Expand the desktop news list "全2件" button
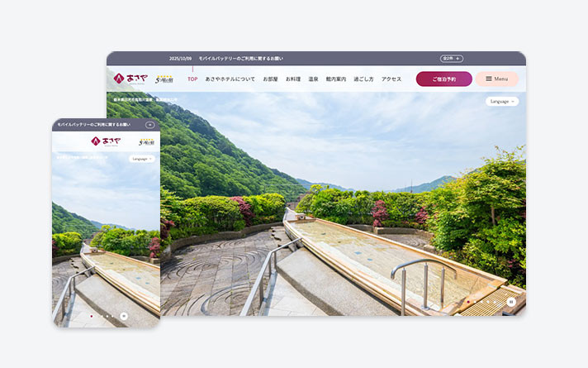 pyautogui.click(x=451, y=59)
